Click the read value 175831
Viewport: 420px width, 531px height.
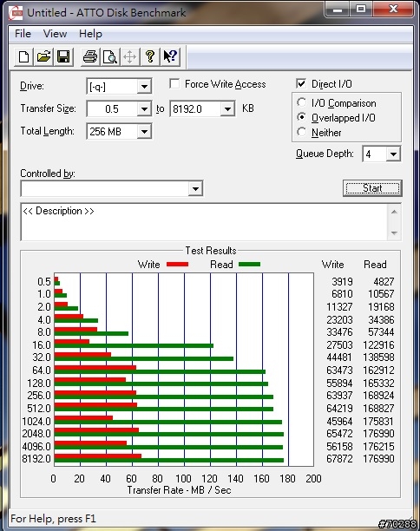pos(378,422)
